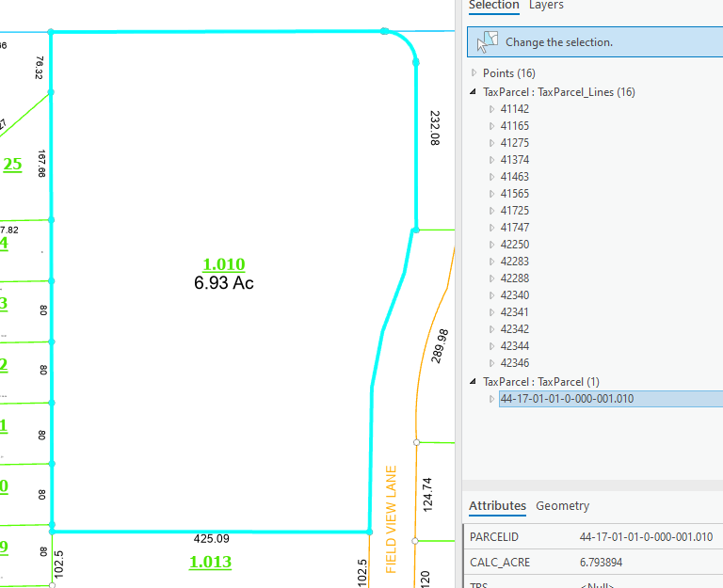Click the 6.93 Ac acreage label
The image size is (723, 588).
point(224,283)
